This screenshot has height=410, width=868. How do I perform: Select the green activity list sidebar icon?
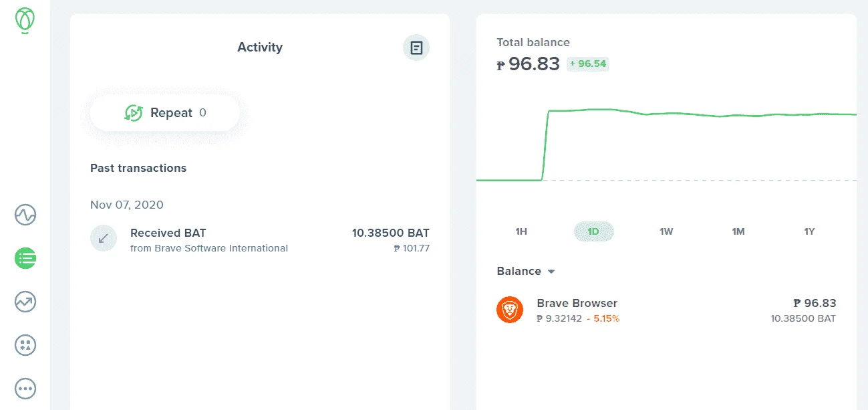[x=25, y=258]
